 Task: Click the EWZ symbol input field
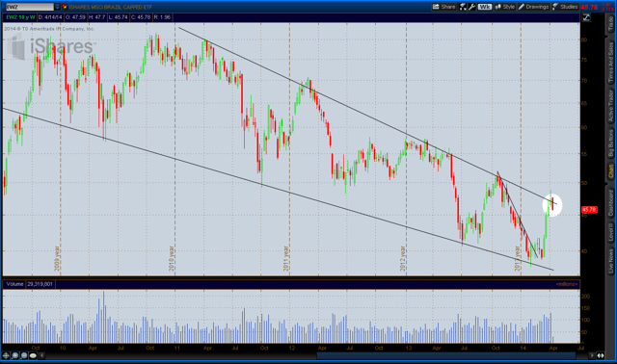[x=29, y=7]
